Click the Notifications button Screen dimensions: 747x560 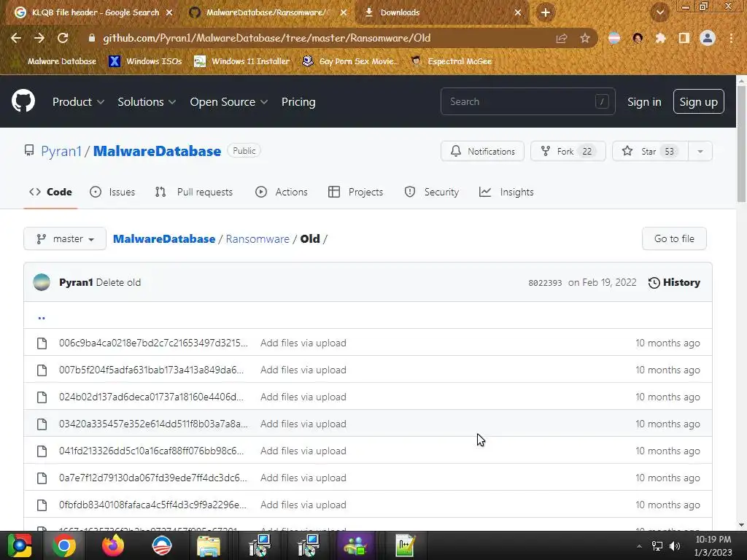(483, 152)
